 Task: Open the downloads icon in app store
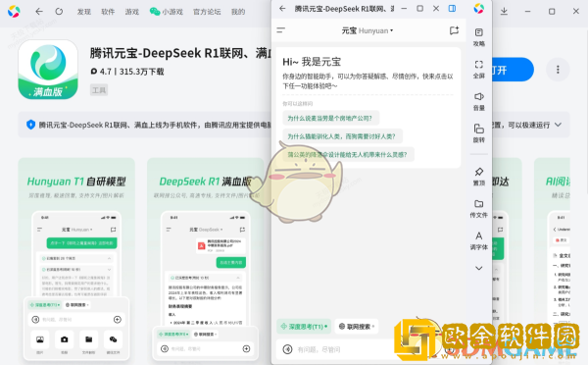pos(504,12)
